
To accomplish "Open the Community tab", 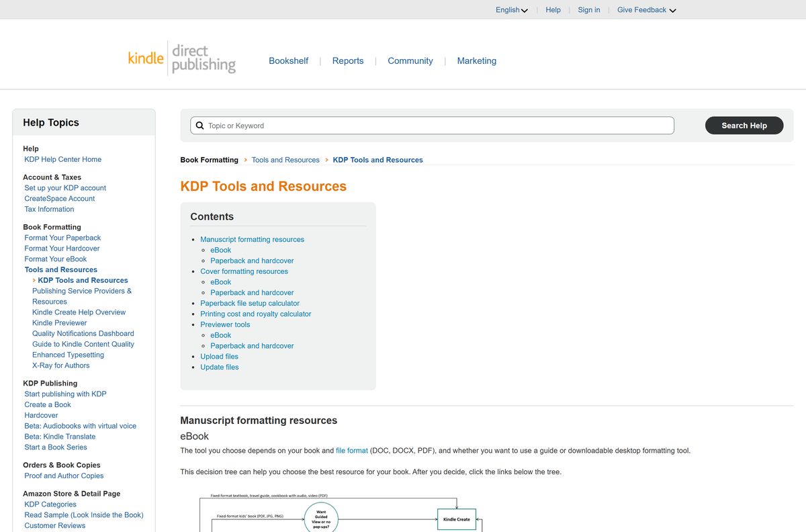I will coord(410,60).
